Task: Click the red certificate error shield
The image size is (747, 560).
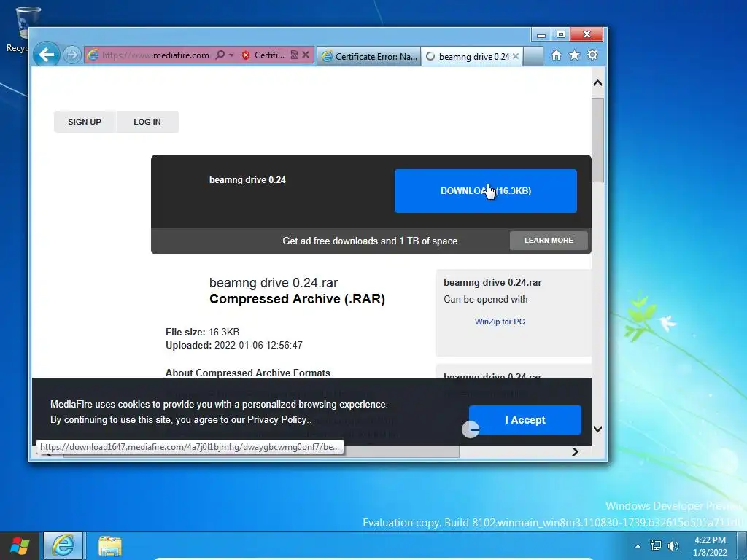Action: 246,55
